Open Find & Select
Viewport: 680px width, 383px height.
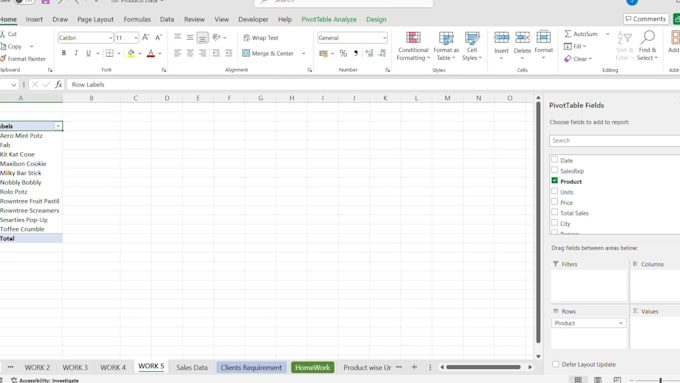tap(647, 46)
